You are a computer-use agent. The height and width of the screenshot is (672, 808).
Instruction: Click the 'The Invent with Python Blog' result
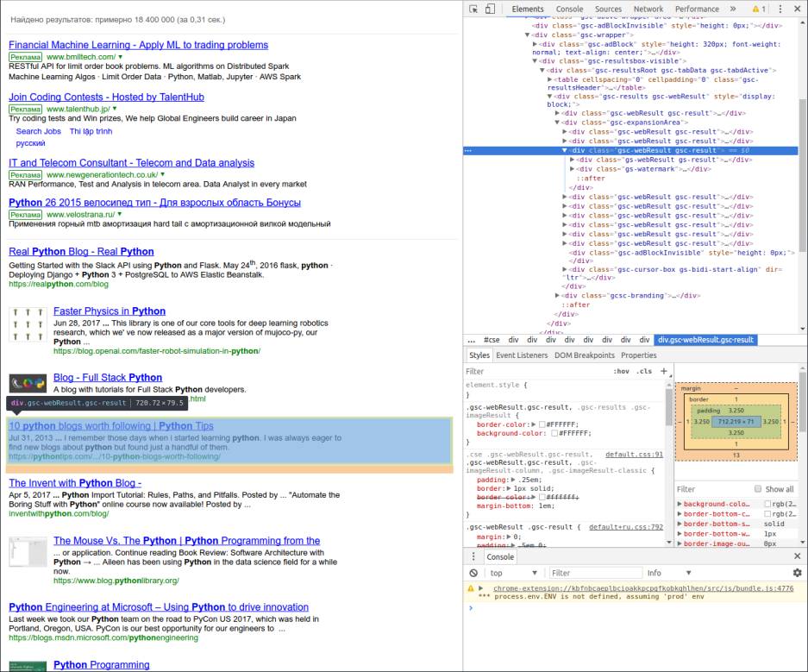75,483
